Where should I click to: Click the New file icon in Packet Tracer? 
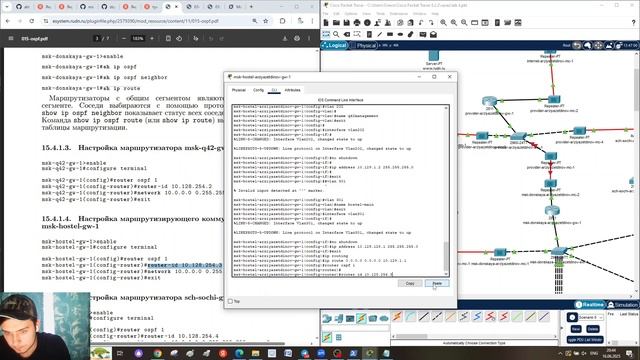pos(326,23)
